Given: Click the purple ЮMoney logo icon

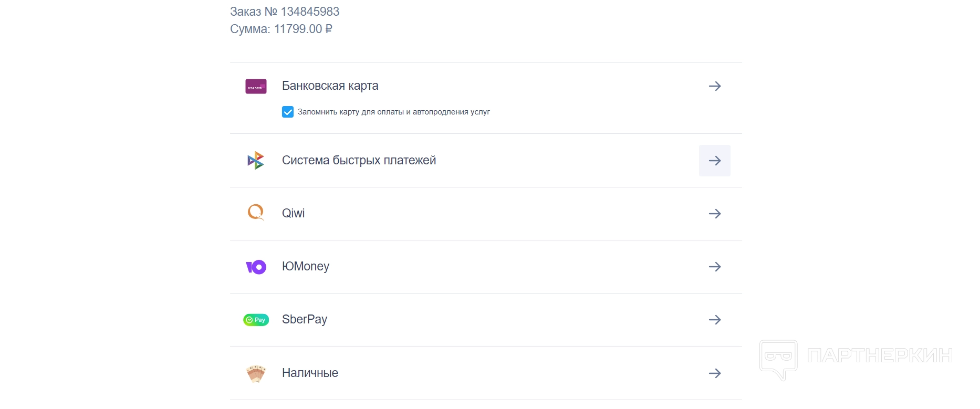Looking at the screenshot, I should tap(256, 267).
